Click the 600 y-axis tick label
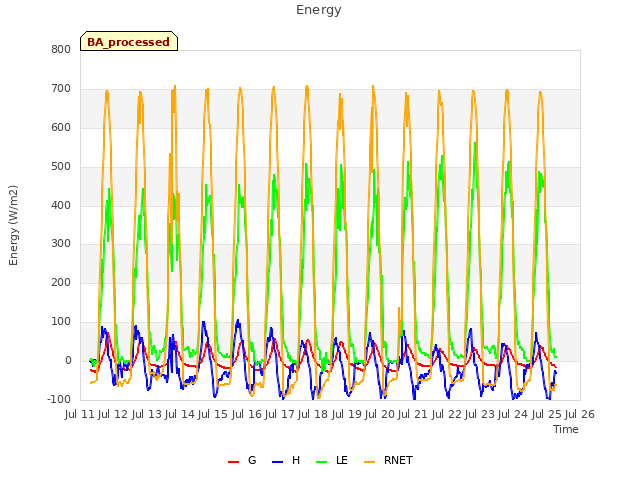The height and width of the screenshot is (480, 640). (x=61, y=127)
